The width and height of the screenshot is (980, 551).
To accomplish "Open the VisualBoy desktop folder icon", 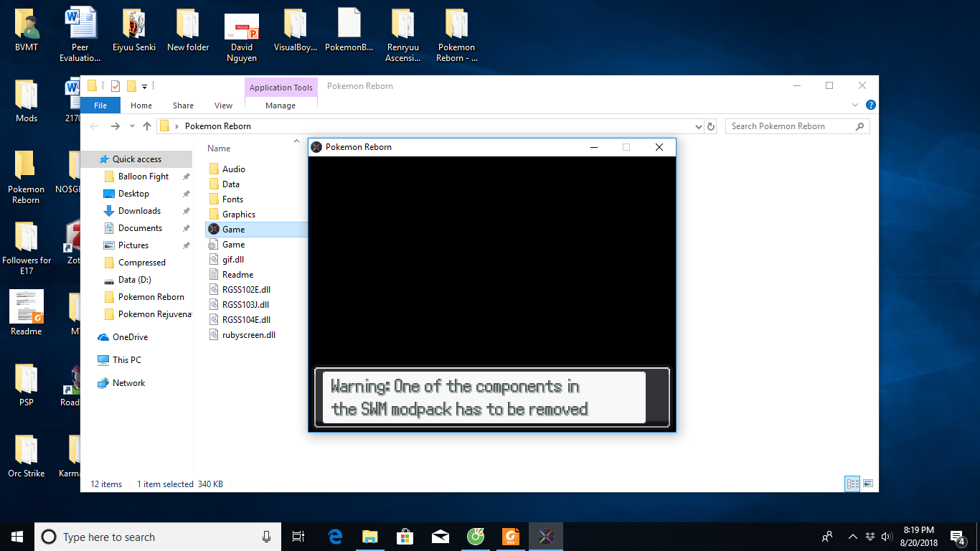I will [x=295, y=32].
